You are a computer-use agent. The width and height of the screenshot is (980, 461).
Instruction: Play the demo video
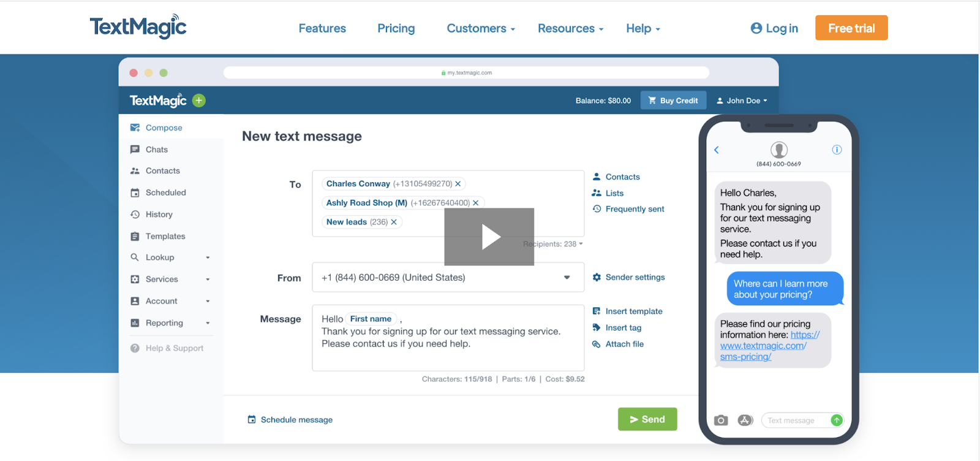coord(489,237)
